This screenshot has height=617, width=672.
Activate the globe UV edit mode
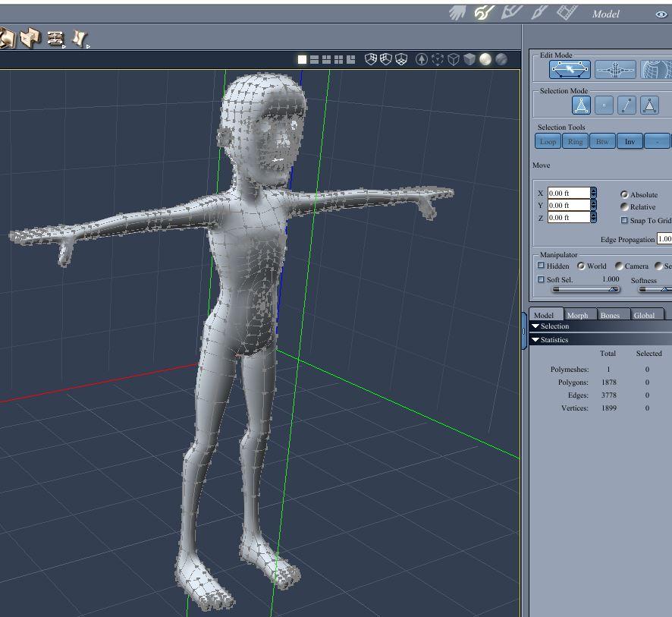pos(656,70)
